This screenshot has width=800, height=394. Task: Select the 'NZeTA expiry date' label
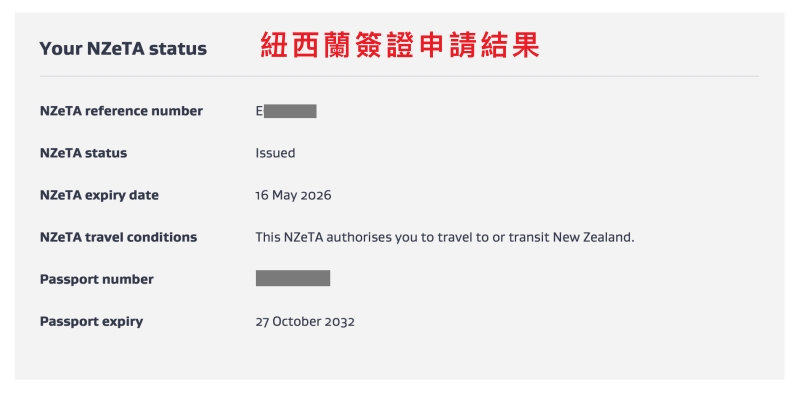(x=99, y=195)
